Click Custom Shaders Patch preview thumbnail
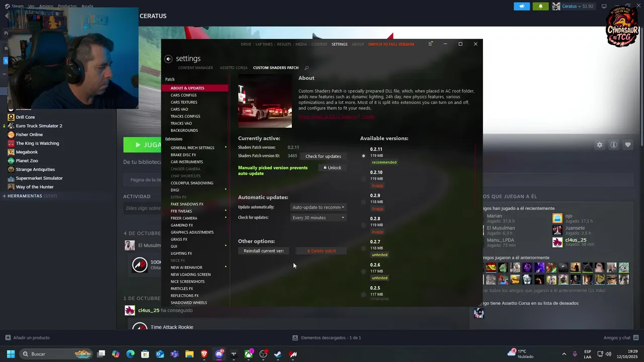This screenshot has width=644, height=362. pos(265,101)
